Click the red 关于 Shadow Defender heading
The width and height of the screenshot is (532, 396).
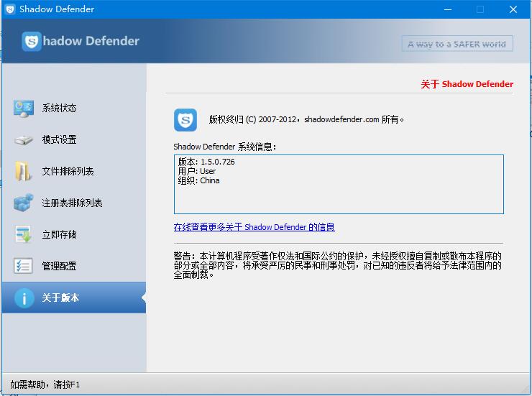(467, 84)
